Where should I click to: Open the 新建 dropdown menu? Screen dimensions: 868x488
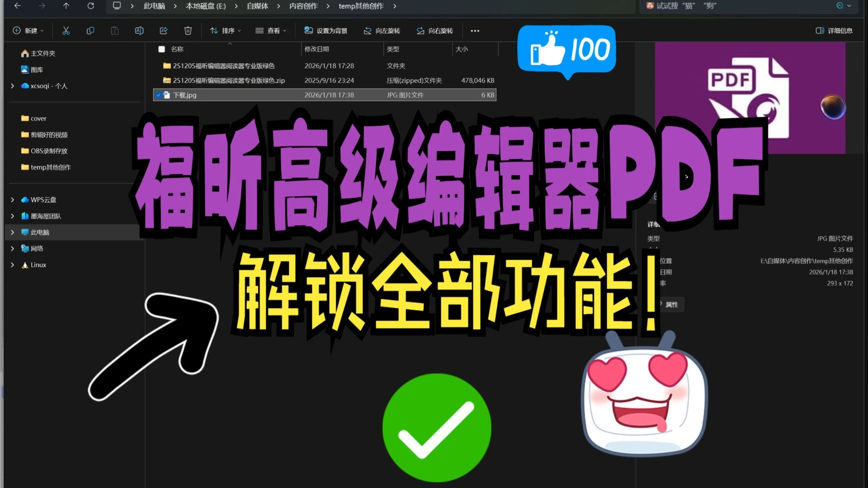tap(29, 31)
